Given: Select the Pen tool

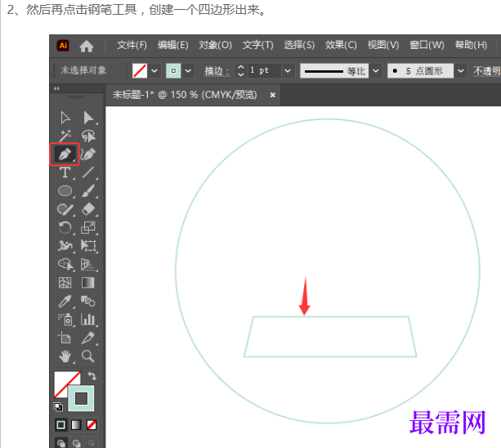Looking at the screenshot, I should [65, 154].
